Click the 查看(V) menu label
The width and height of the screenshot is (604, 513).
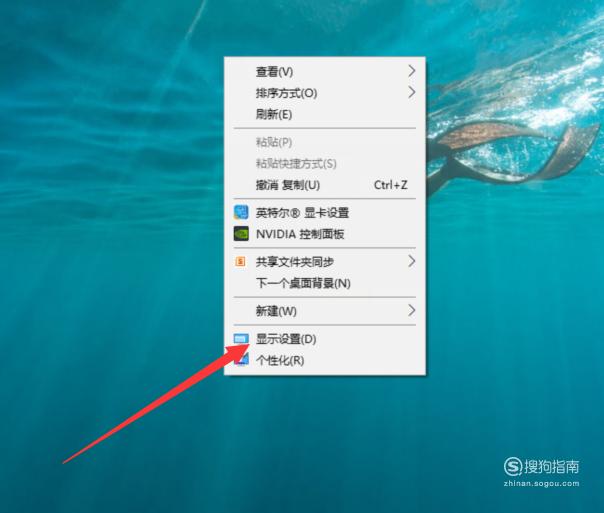pyautogui.click(x=274, y=72)
